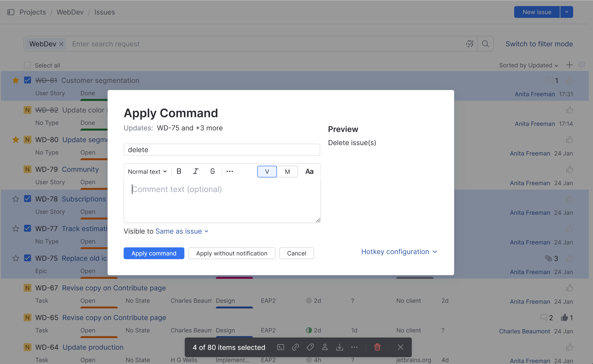The image size is (593, 364).
Task: Set assignee via the person icon
Action: pyautogui.click(x=325, y=347)
